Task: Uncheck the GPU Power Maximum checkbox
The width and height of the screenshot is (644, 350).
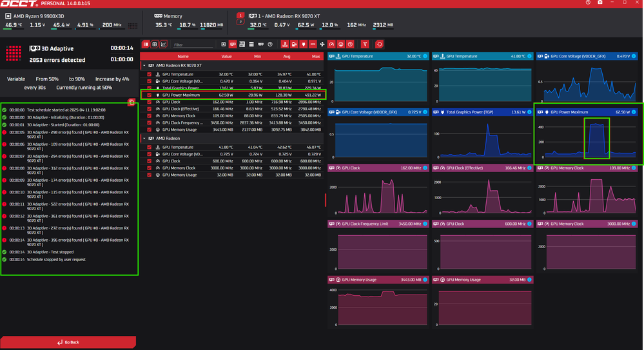Action: tap(149, 95)
